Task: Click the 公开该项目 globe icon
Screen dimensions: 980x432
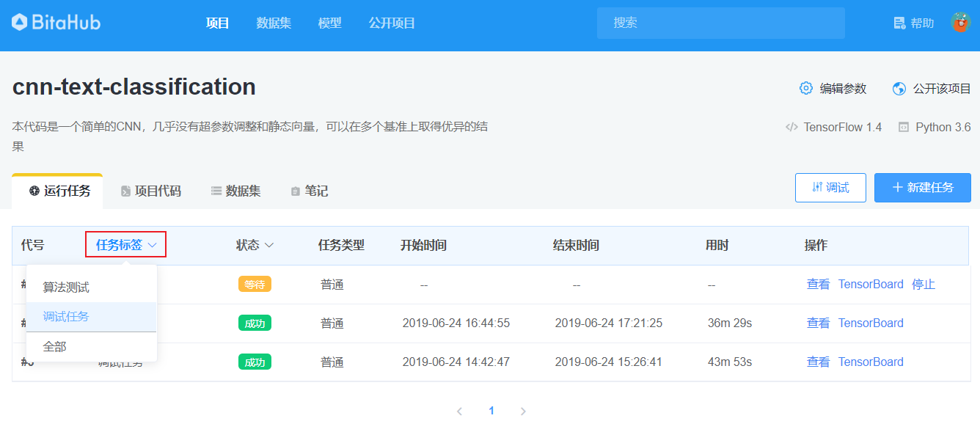Action: [899, 87]
